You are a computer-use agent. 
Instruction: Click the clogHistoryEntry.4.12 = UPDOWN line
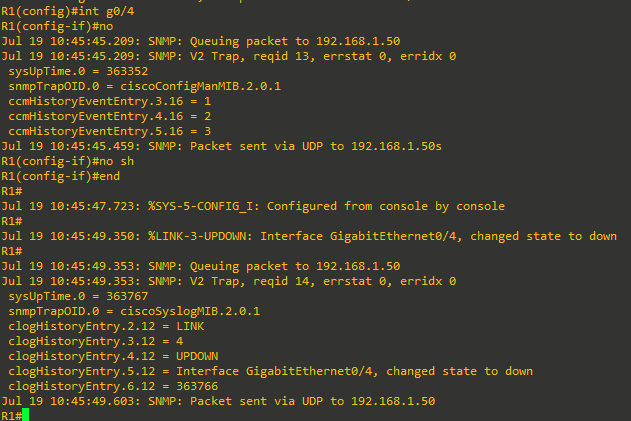113,357
